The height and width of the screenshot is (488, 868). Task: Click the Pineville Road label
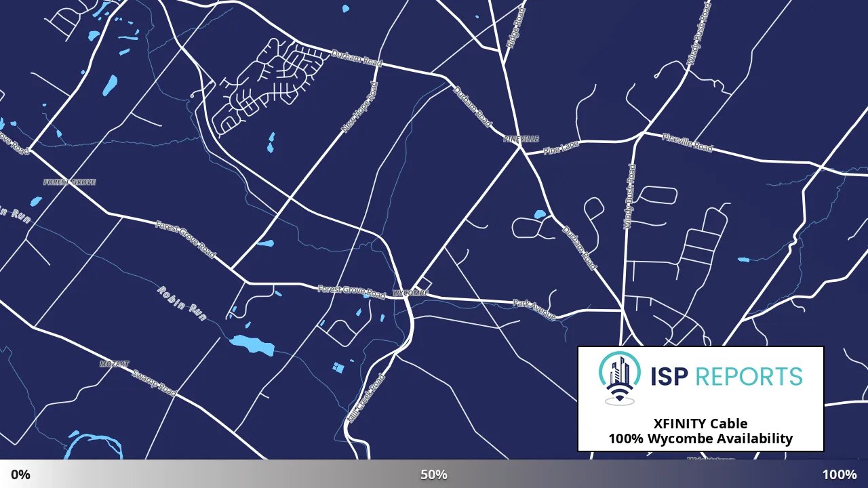688,142
